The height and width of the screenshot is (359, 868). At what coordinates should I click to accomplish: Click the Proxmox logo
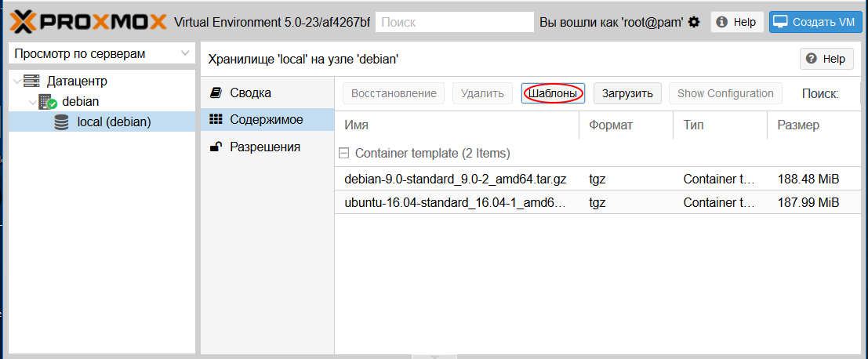(x=88, y=22)
